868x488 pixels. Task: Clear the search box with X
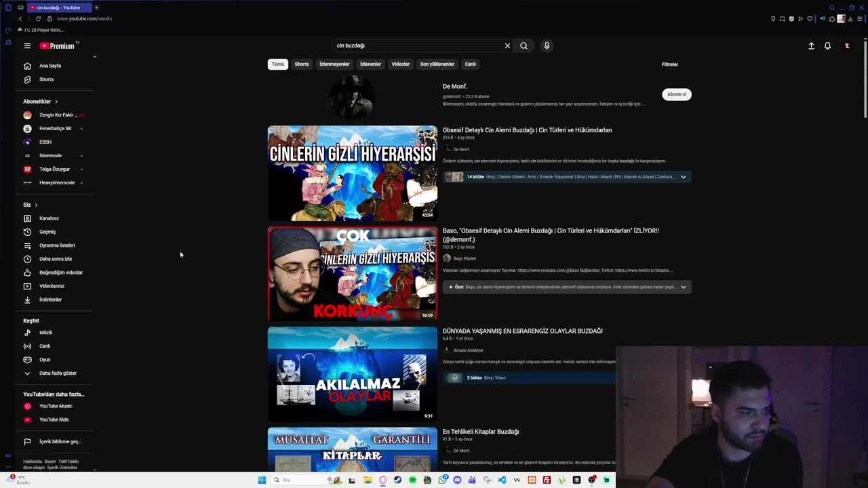click(507, 45)
